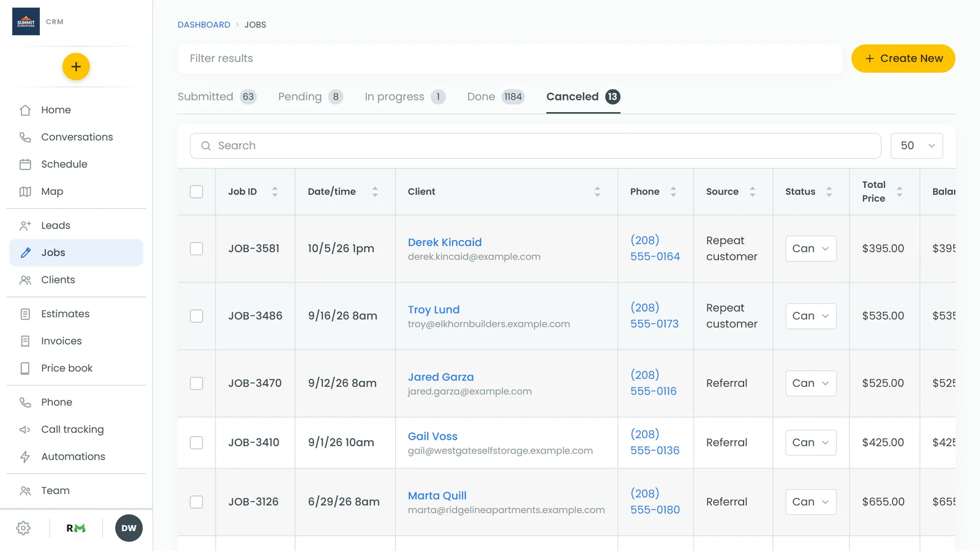Open the Phone item in sidebar
This screenshot has height=551, width=980.
(76, 402)
